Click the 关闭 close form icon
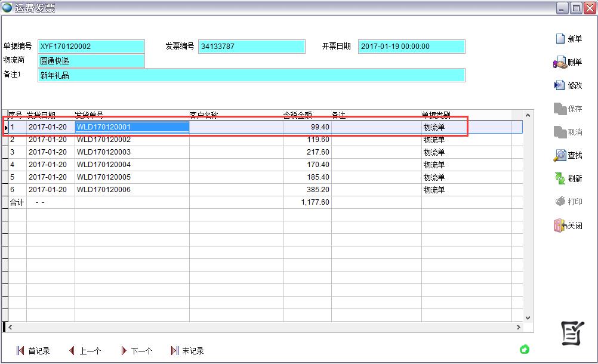This screenshot has width=598, height=364. pyautogui.click(x=560, y=226)
